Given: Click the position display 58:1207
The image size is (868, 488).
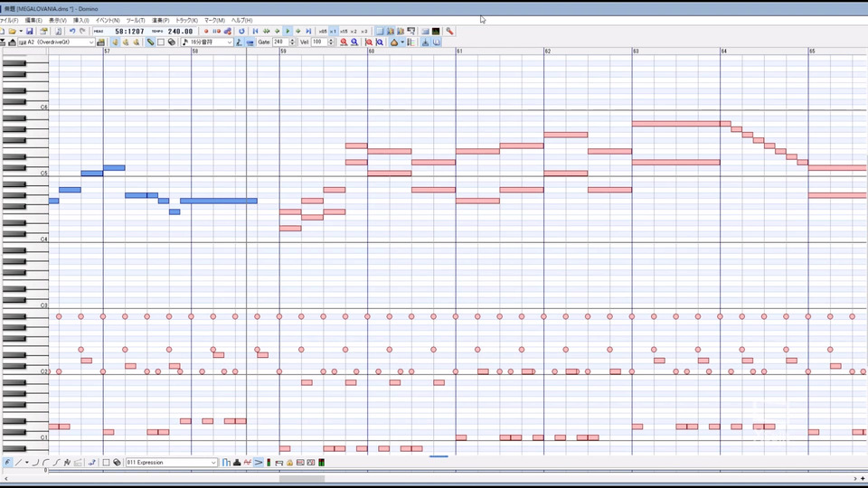Looking at the screenshot, I should [x=129, y=32].
